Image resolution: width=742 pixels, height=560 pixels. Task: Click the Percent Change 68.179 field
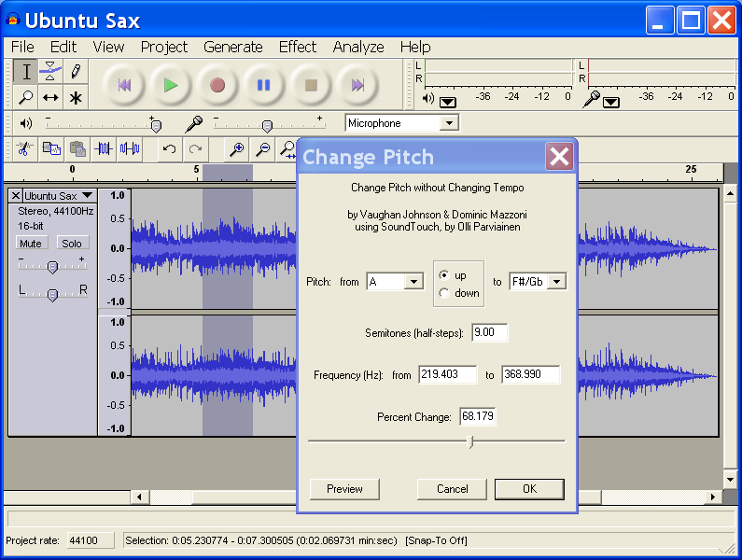478,416
